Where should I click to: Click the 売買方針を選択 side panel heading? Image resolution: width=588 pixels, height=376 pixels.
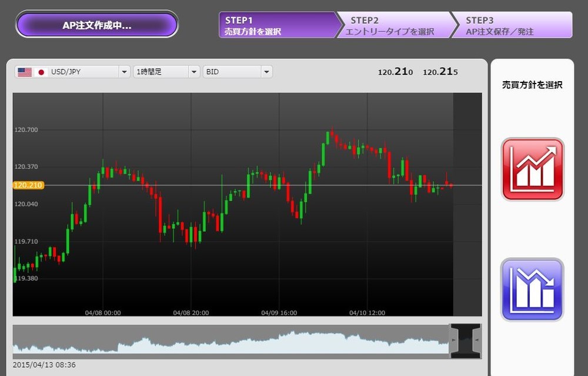click(x=532, y=85)
